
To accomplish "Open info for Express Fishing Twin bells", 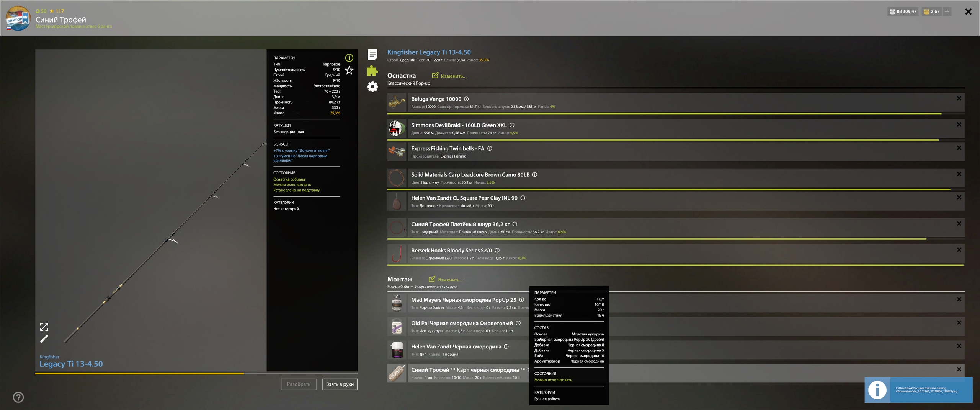I will (x=490, y=148).
